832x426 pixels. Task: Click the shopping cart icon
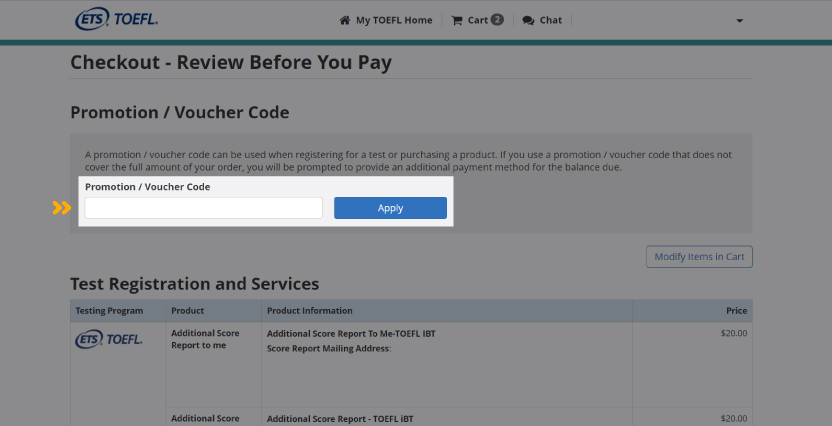coord(457,20)
